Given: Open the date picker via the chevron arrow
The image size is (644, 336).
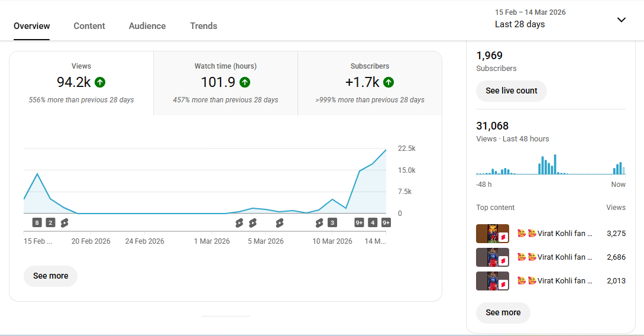Looking at the screenshot, I should 621,20.
